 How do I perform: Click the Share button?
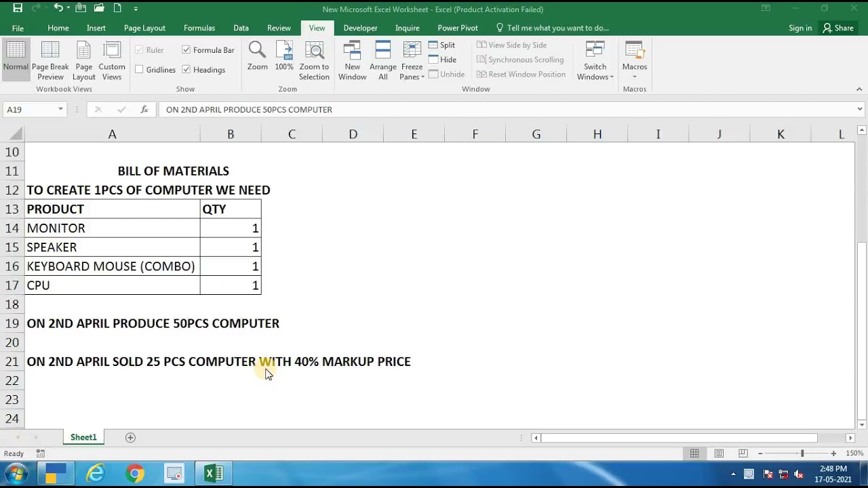point(838,28)
